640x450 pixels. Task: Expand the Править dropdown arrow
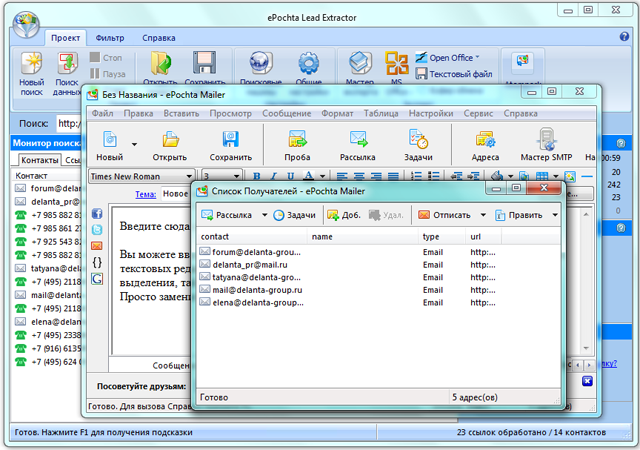coord(555,215)
